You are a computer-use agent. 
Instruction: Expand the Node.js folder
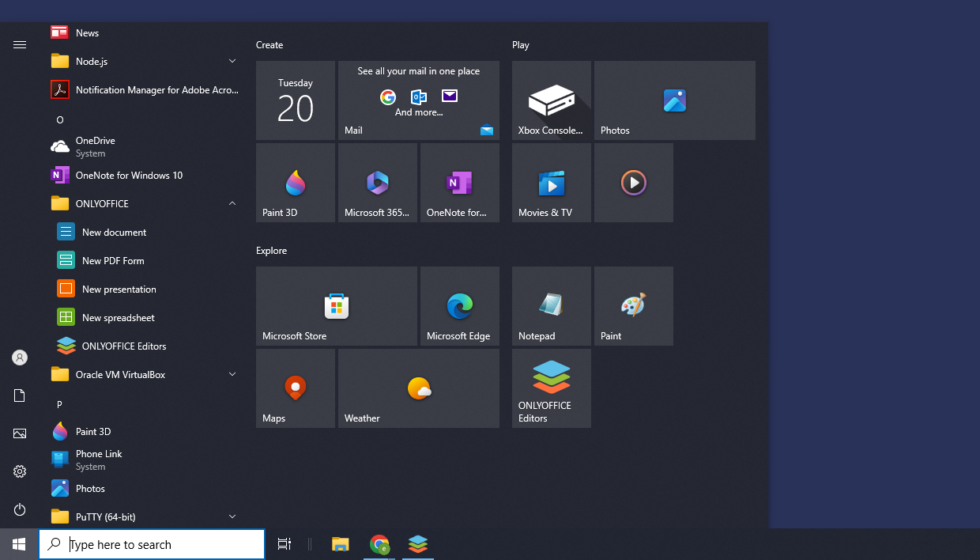pyautogui.click(x=144, y=61)
